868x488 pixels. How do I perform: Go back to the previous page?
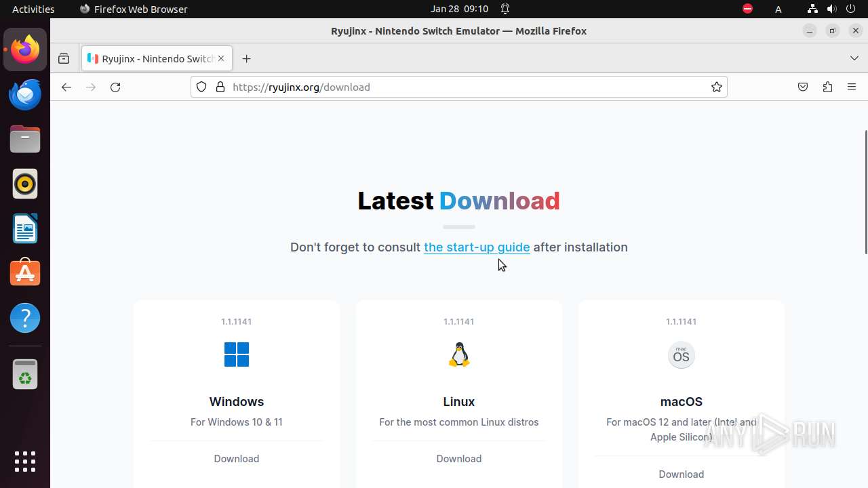[x=66, y=87]
